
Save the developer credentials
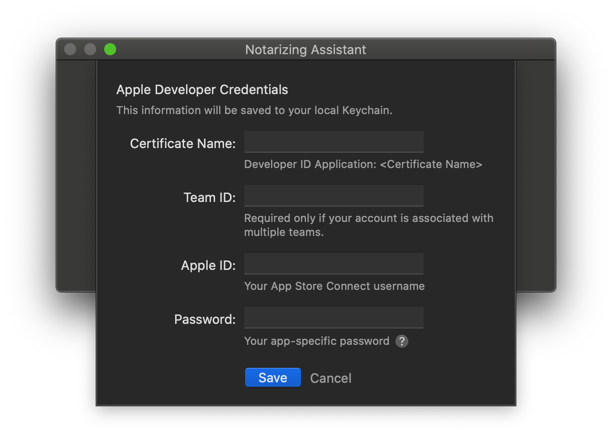click(x=273, y=378)
